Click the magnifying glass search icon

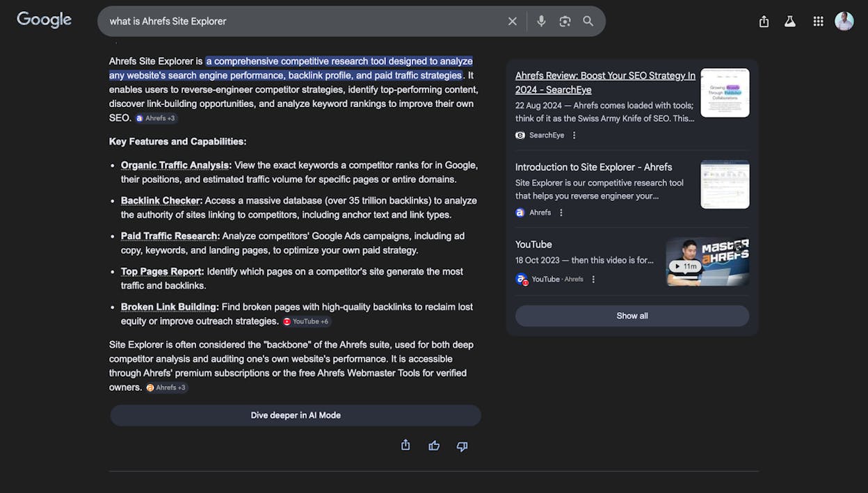point(588,22)
